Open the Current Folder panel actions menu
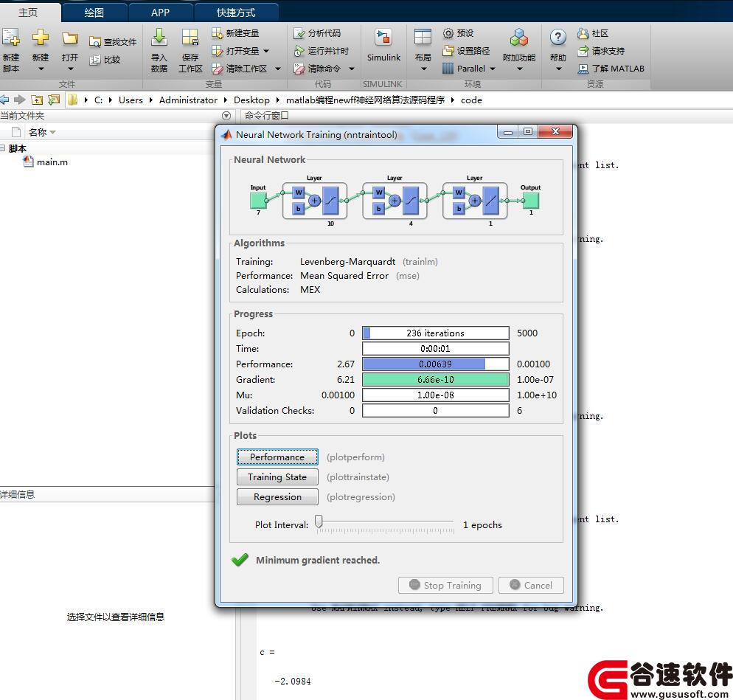The width and height of the screenshot is (733, 700). 226,116
